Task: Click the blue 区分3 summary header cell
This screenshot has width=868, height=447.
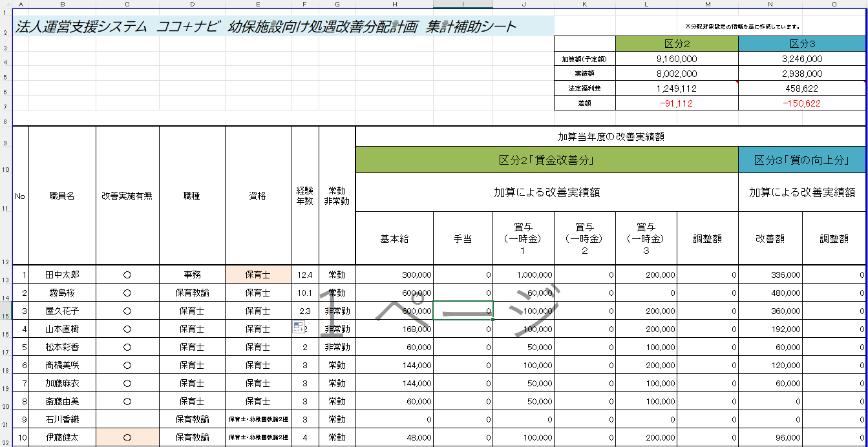Action: [x=802, y=44]
